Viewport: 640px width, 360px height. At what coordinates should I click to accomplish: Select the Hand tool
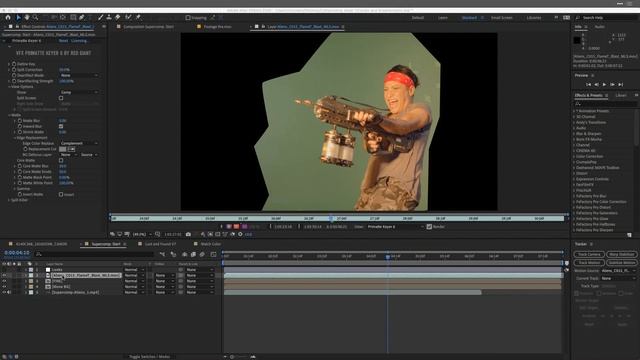27,18
